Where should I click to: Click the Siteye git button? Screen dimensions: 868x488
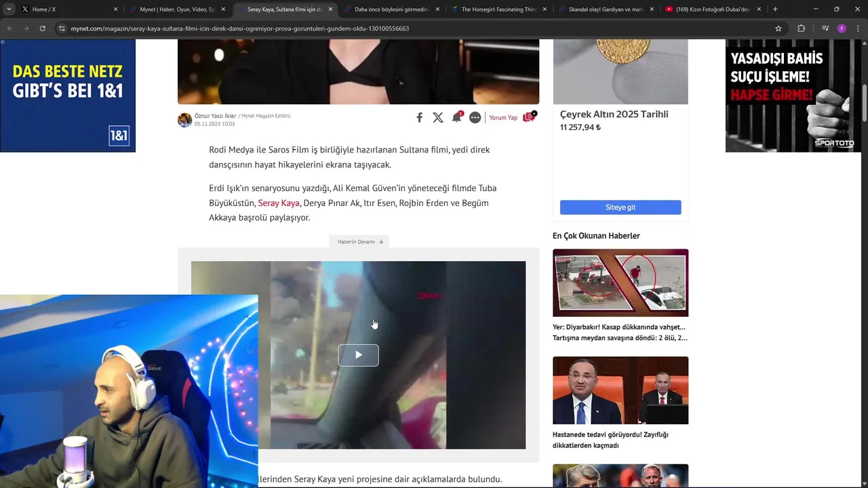[x=620, y=207]
